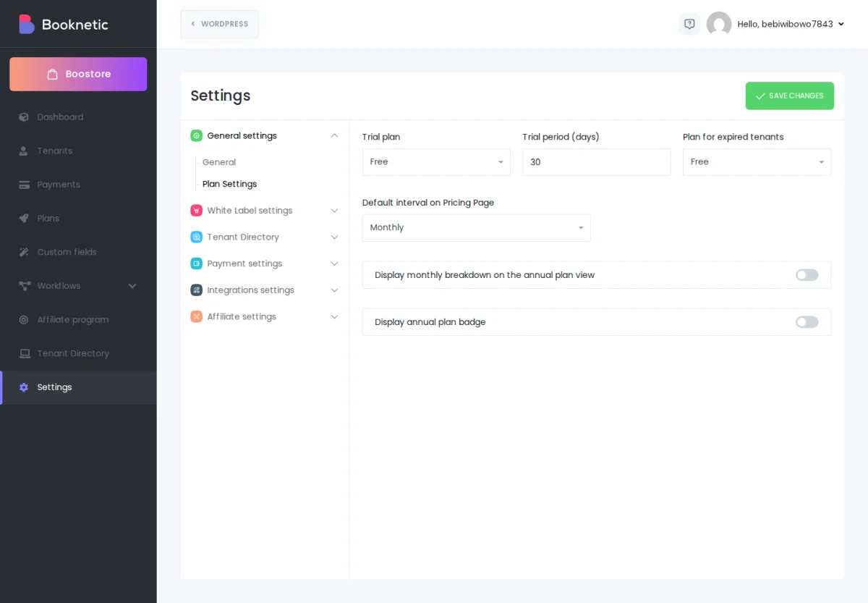Click the Settings gear icon in sidebar
The height and width of the screenshot is (603, 868).
(x=24, y=387)
